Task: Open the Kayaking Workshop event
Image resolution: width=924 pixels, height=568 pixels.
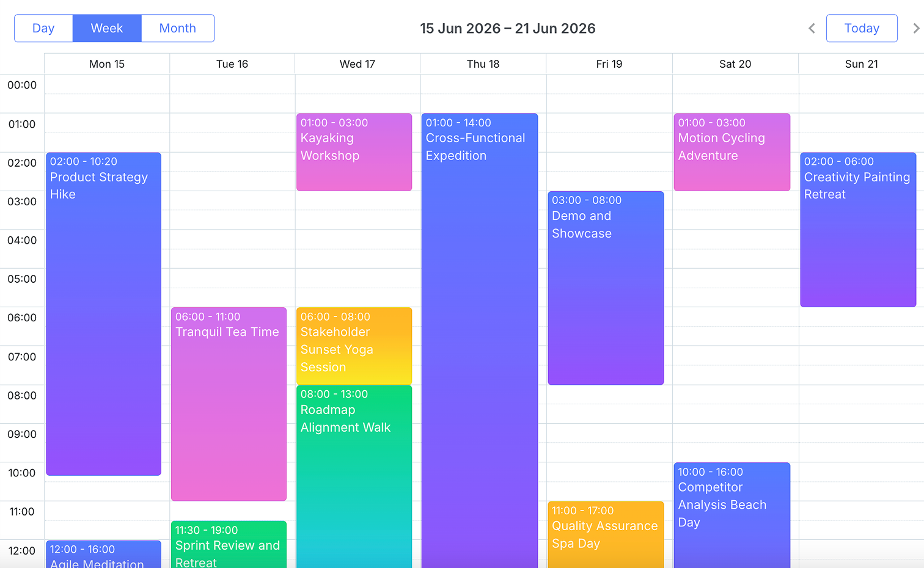Action: [354, 152]
